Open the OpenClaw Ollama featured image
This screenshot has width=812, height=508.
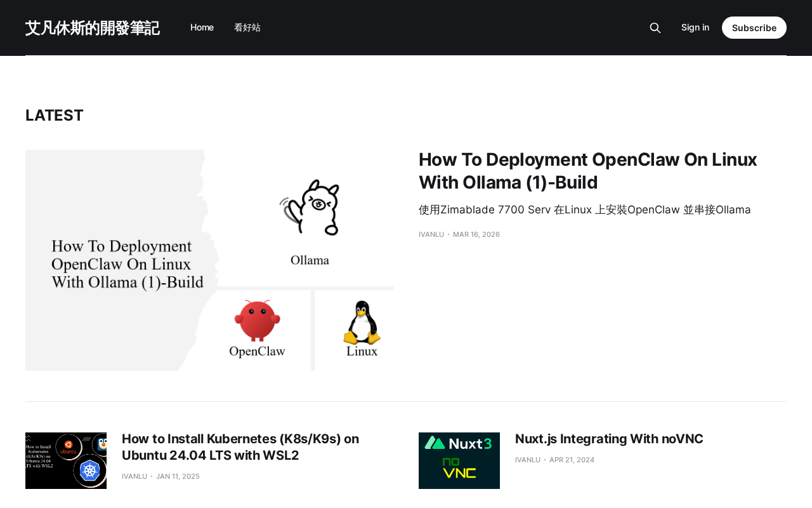tap(209, 260)
